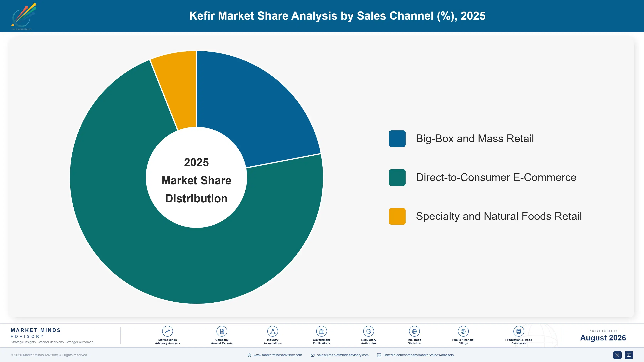Click the August 2026 published date
The width and height of the screenshot is (644, 362).
tap(603, 338)
